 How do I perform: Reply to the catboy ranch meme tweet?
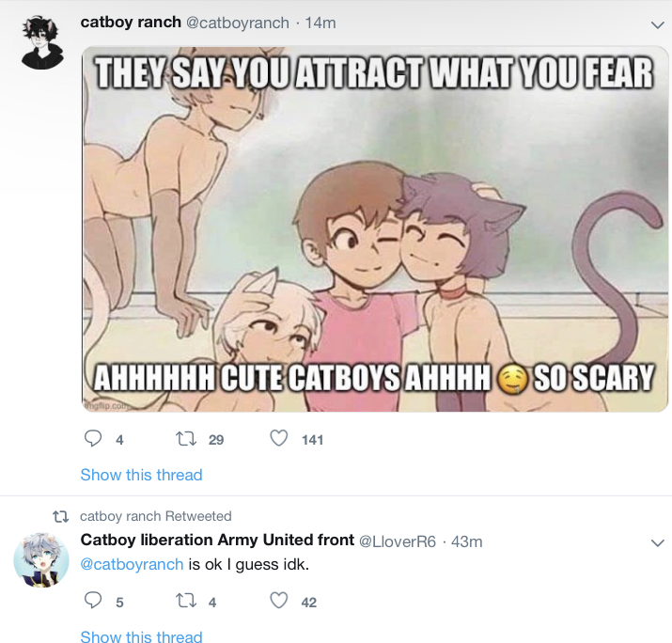coord(92,439)
